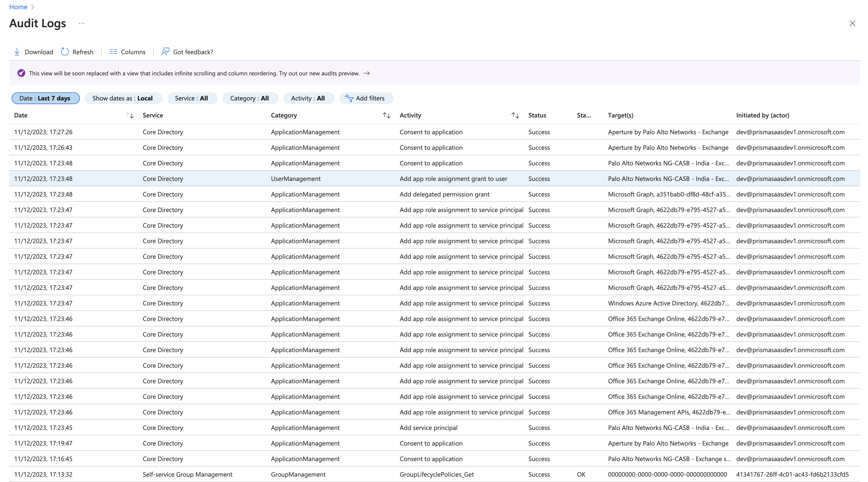This screenshot has height=482, width=868.
Task: Go to Home breadcrumb link
Action: click(18, 7)
